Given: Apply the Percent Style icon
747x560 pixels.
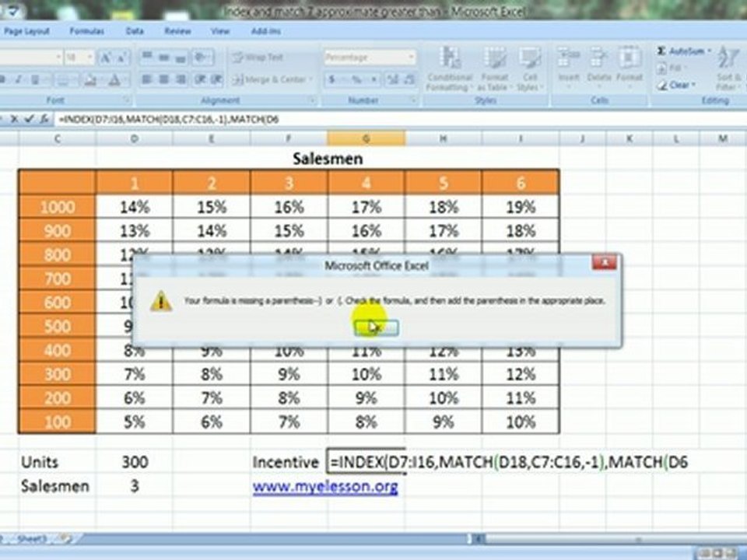Looking at the screenshot, I should (x=356, y=79).
